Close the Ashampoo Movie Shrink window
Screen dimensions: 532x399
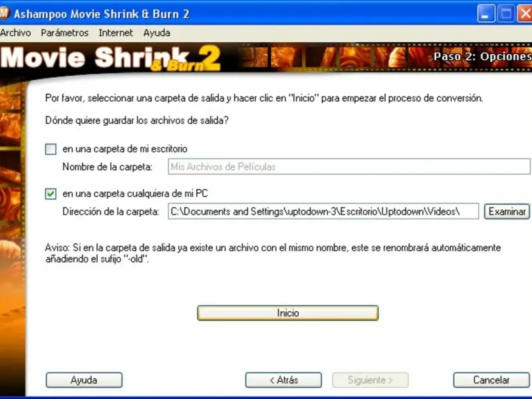[x=525, y=14]
